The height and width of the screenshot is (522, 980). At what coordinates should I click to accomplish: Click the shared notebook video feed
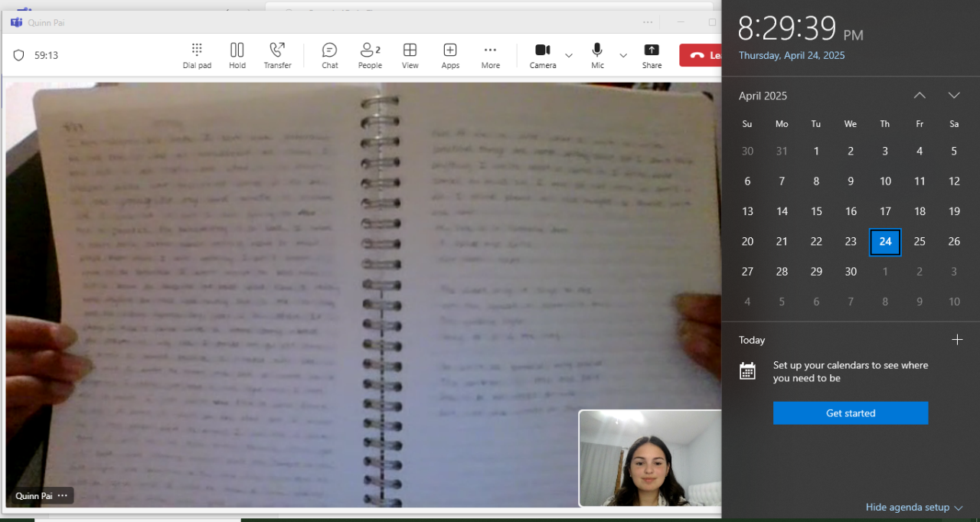tap(364, 295)
